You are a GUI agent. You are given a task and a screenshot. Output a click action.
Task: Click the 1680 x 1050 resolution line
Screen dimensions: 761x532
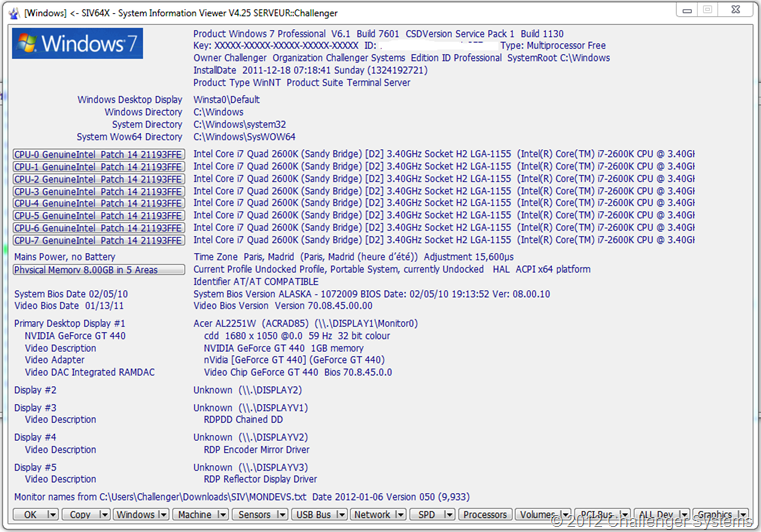point(297,336)
